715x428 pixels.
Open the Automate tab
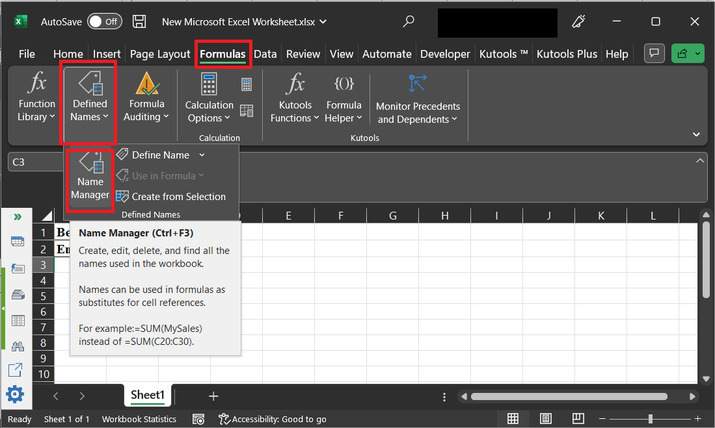coord(387,54)
